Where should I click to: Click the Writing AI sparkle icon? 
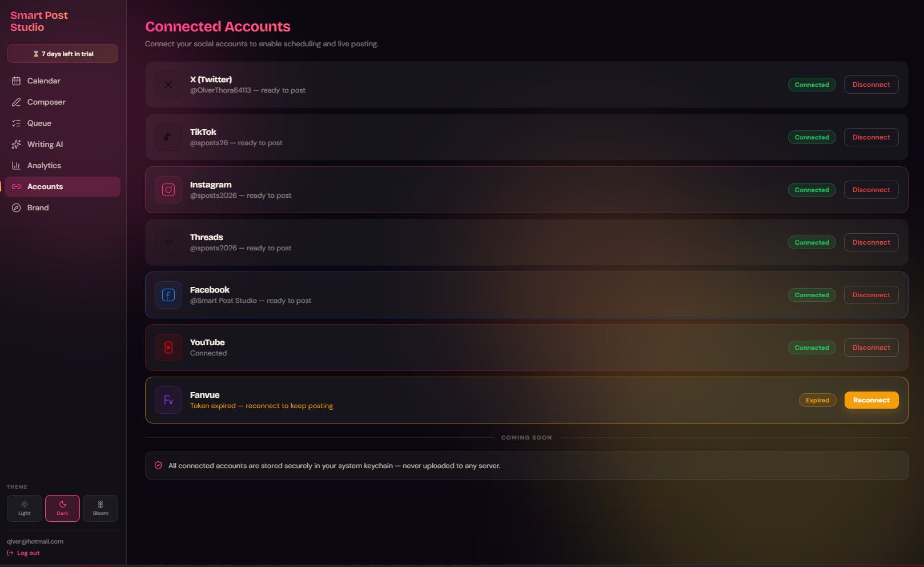(x=16, y=144)
